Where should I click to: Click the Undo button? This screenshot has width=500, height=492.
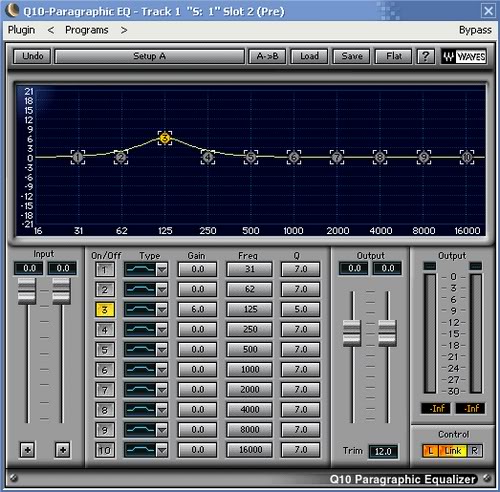coord(32,56)
